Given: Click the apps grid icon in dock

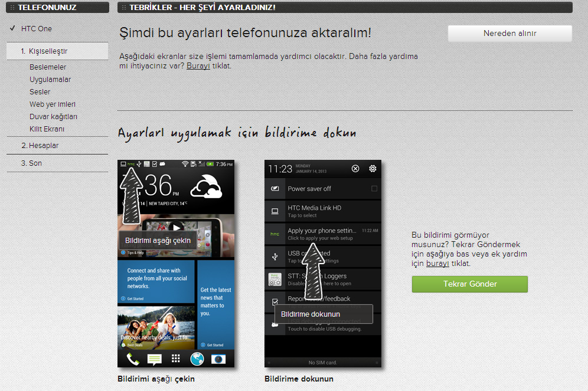Looking at the screenshot, I should coord(175,359).
